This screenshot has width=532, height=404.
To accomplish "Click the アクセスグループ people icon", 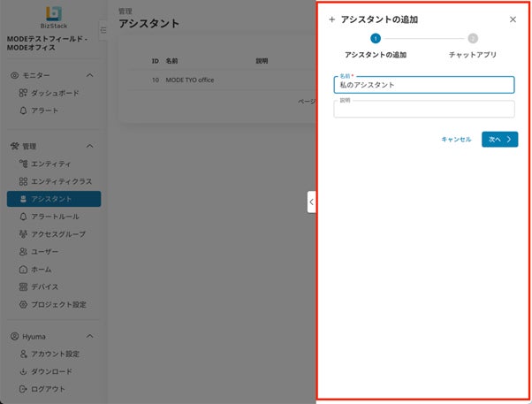I will pyautogui.click(x=23, y=234).
